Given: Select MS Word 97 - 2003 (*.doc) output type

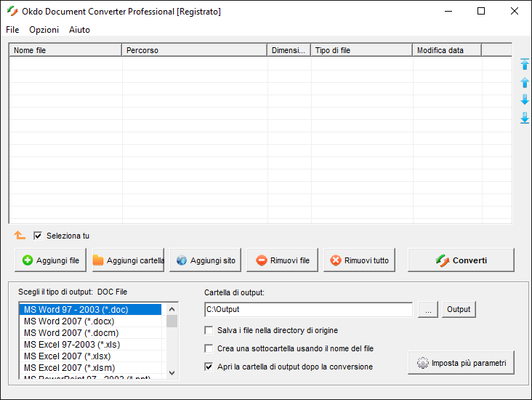Looking at the screenshot, I should [90, 310].
